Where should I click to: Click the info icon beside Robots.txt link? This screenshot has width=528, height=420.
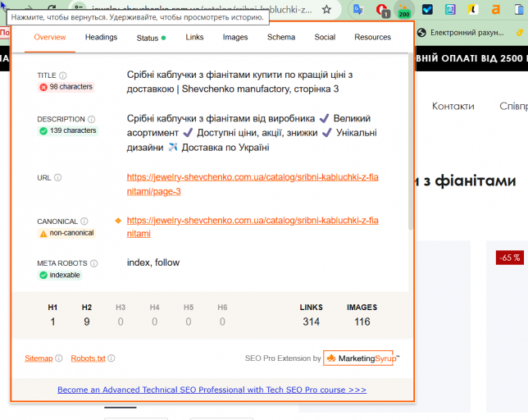coord(112,358)
